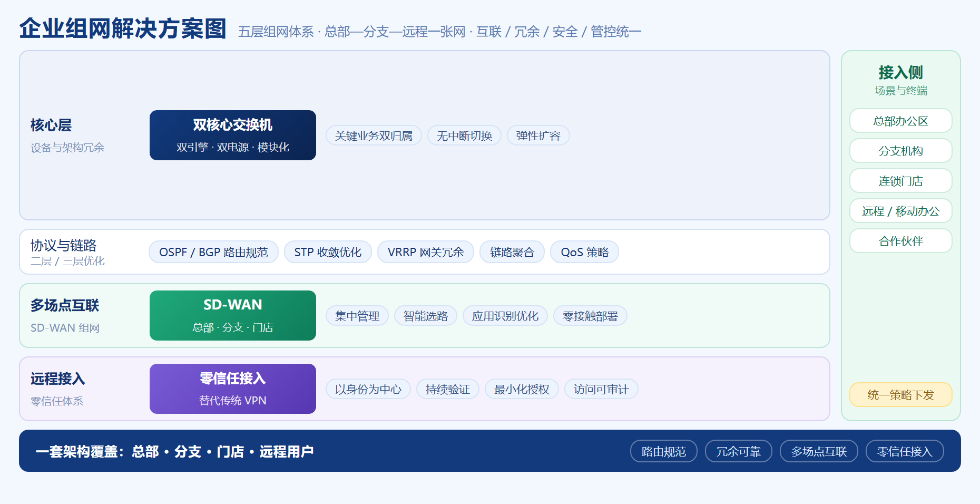This screenshot has width=980, height=504.
Task: Select the SD-WAN green card
Action: click(x=233, y=315)
